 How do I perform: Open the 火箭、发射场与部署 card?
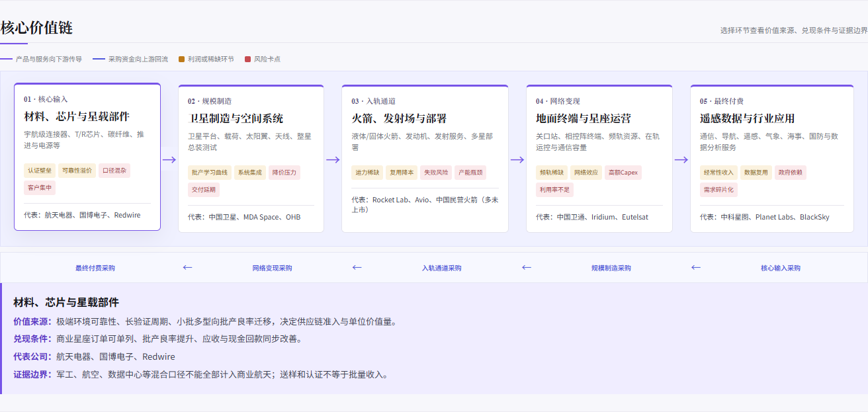point(425,159)
